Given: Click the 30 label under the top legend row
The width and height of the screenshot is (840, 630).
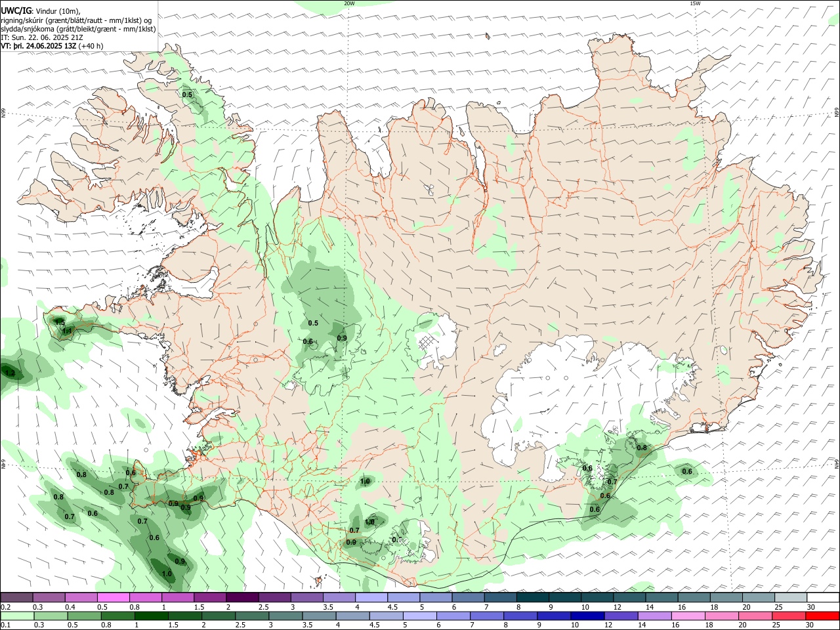Looking at the screenshot, I should 811,607.
